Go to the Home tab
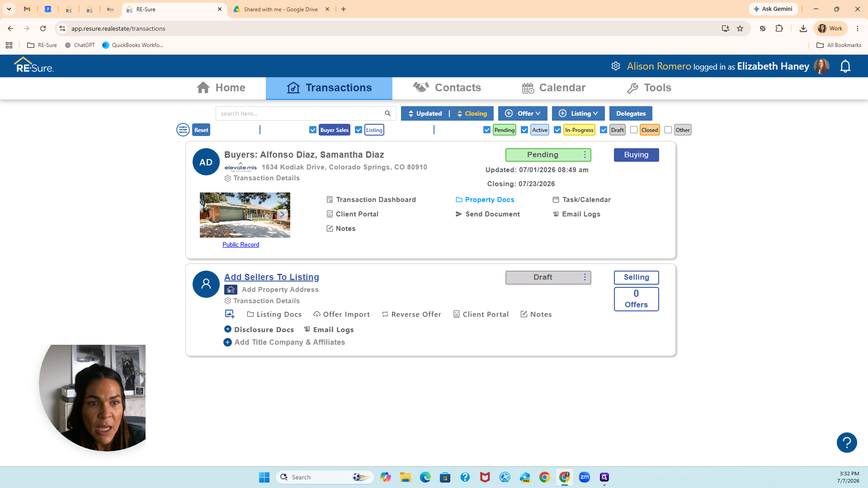The width and height of the screenshot is (868, 488). tap(221, 88)
